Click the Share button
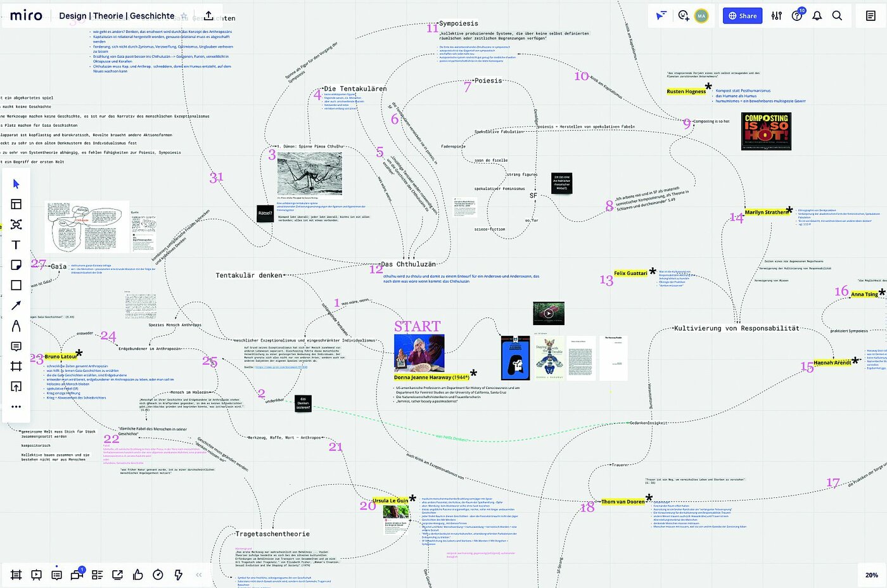Image resolution: width=887 pixels, height=588 pixels. point(743,16)
